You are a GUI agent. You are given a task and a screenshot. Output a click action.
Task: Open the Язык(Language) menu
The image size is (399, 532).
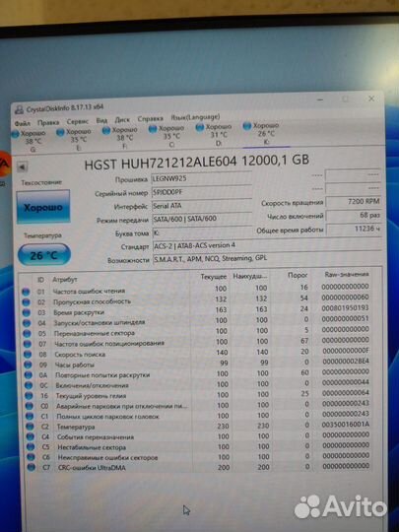coord(195,117)
